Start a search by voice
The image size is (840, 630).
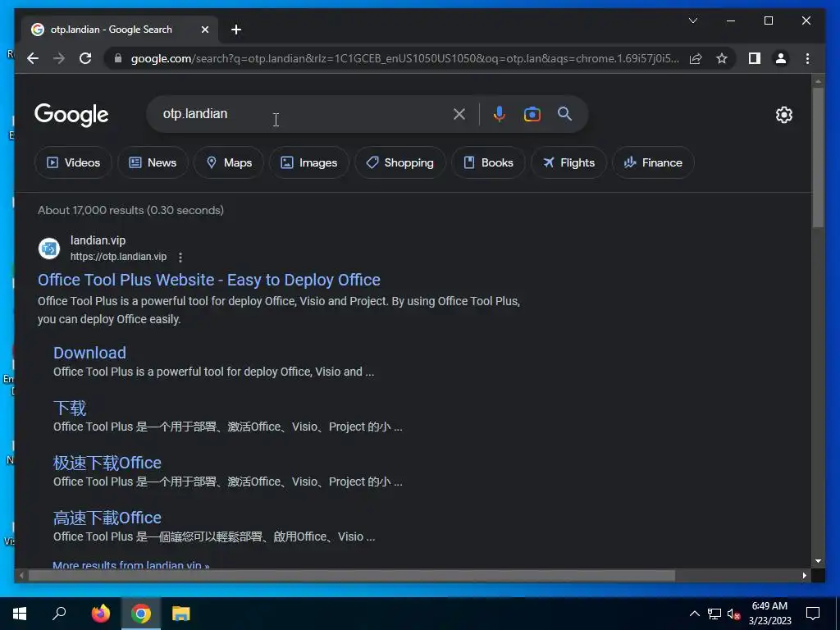pyautogui.click(x=500, y=114)
